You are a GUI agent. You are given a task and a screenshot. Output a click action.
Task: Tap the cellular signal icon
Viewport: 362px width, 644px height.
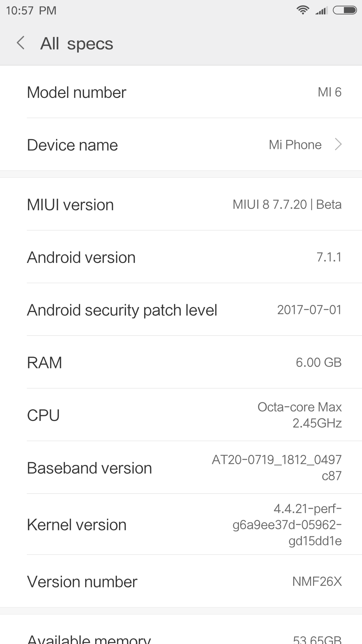[x=321, y=11]
